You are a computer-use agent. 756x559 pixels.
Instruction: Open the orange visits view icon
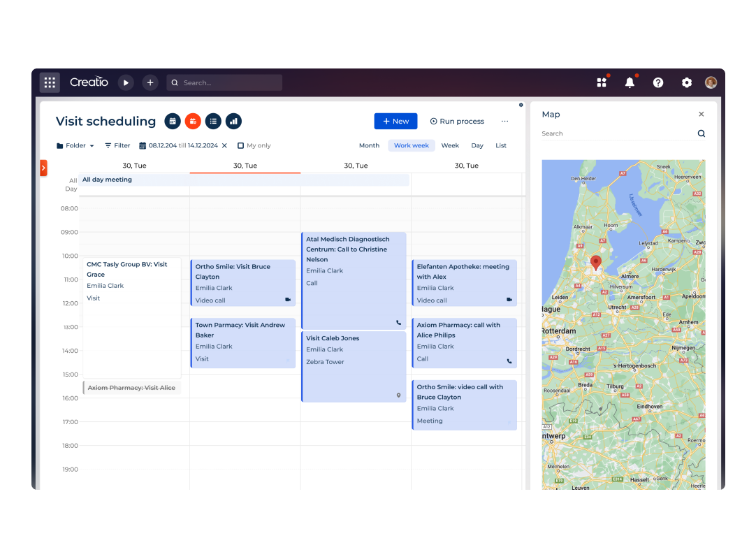click(x=192, y=121)
